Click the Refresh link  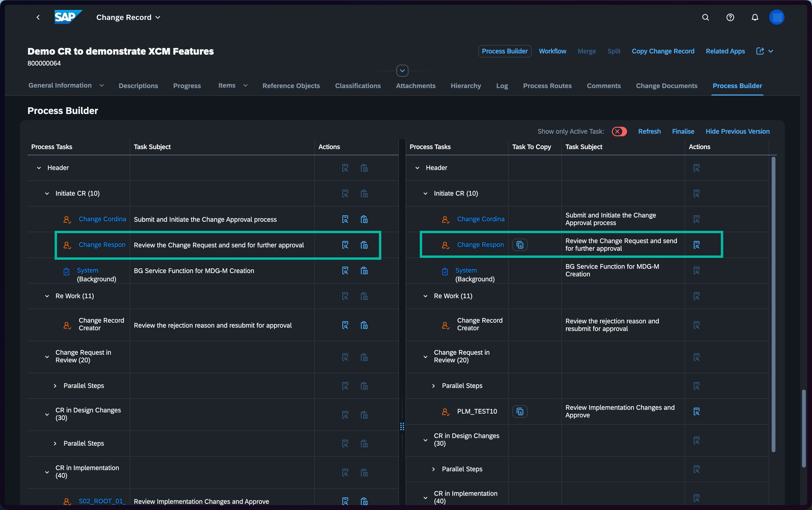[649, 132]
